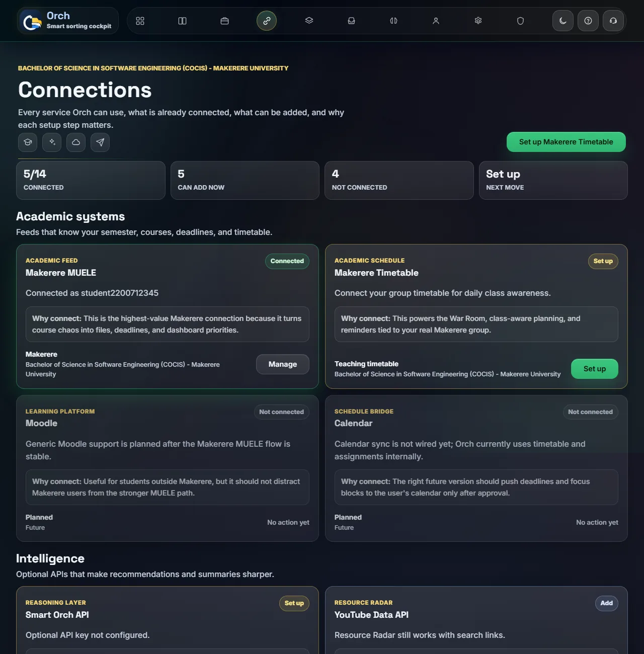
Task: Click green Set up button on Makerere Timetable card
Action: pyautogui.click(x=595, y=369)
